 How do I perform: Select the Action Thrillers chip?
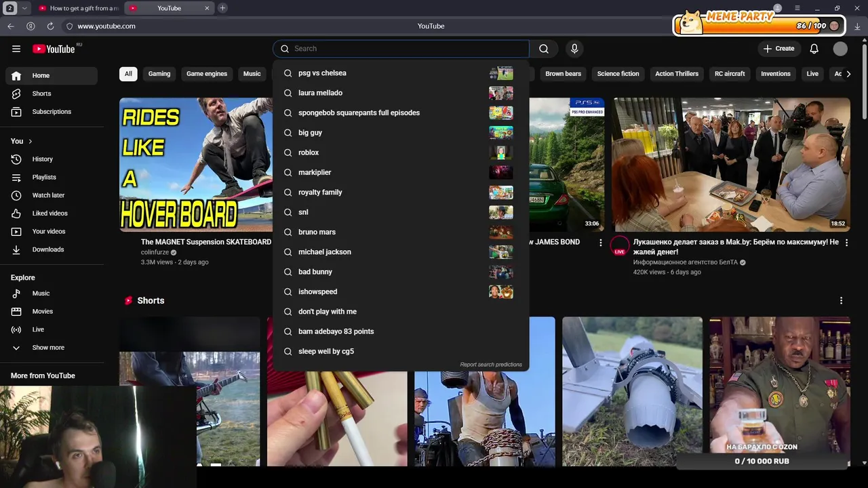[x=677, y=74]
